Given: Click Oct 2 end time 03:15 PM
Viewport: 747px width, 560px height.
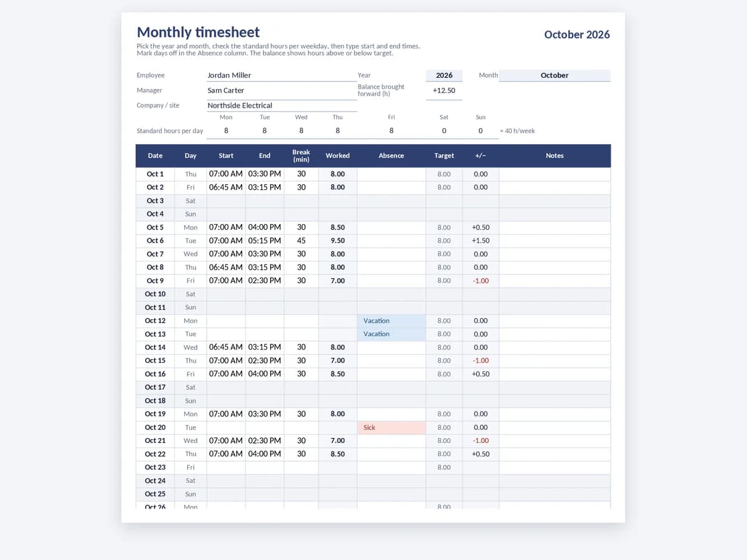Looking at the screenshot, I should [265, 187].
